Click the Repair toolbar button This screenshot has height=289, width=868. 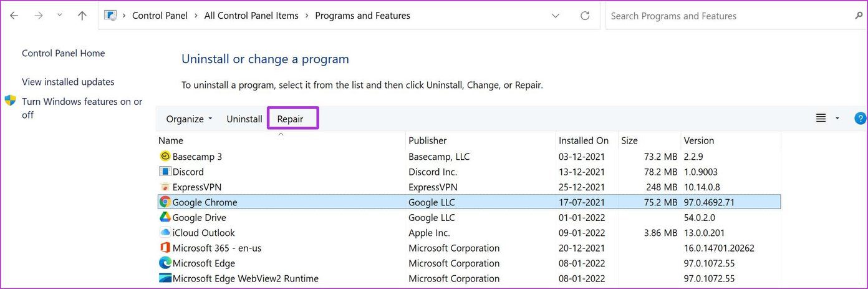coord(291,119)
